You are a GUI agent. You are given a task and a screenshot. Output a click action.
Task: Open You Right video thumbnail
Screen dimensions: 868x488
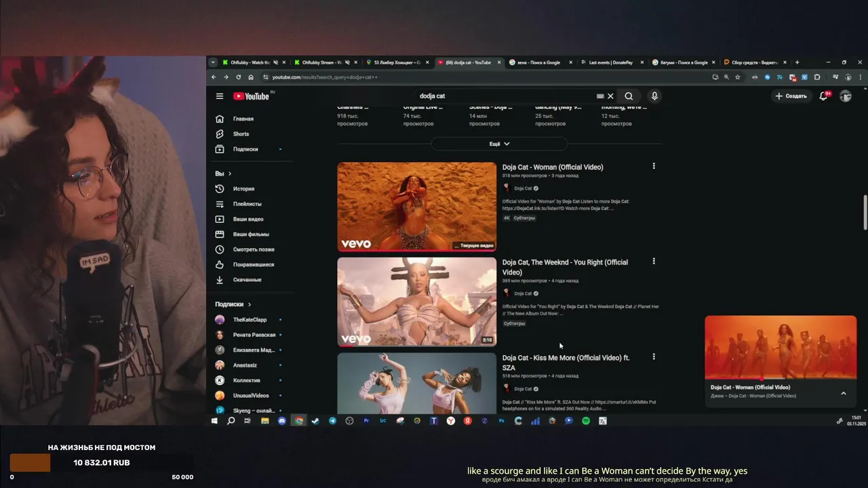[x=417, y=302]
